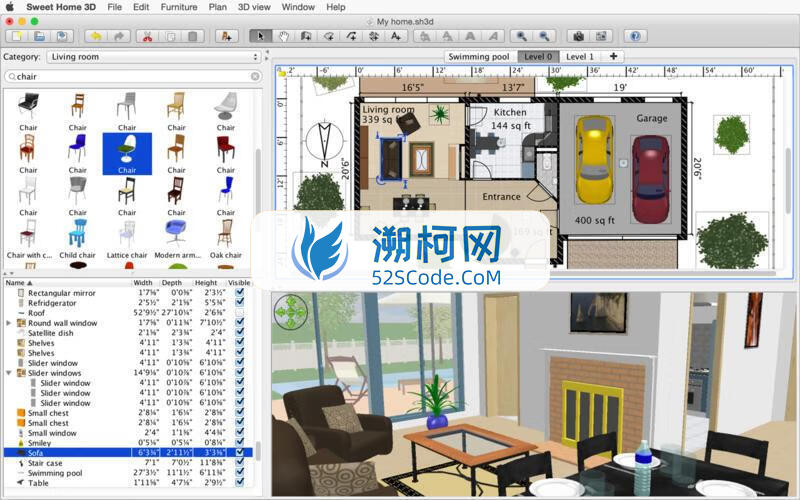The height and width of the screenshot is (500, 800).
Task: Click the Create photo camera icon
Action: coord(579,36)
